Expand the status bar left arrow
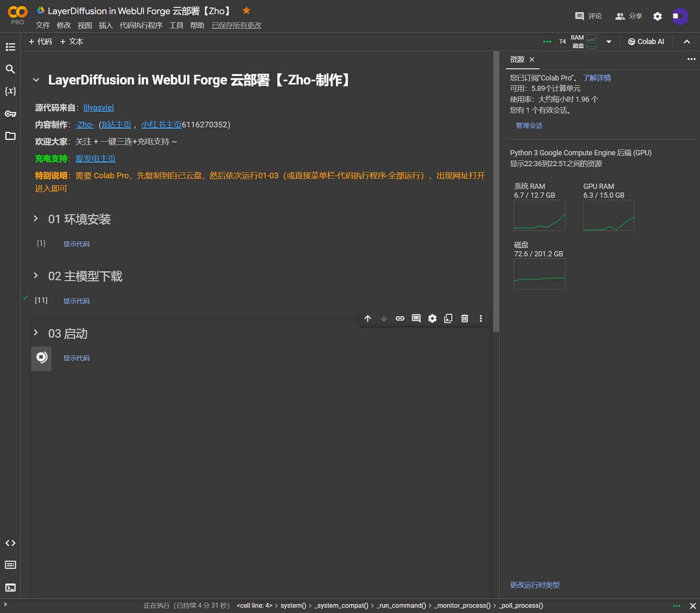The width and height of the screenshot is (700, 613). [5, 604]
